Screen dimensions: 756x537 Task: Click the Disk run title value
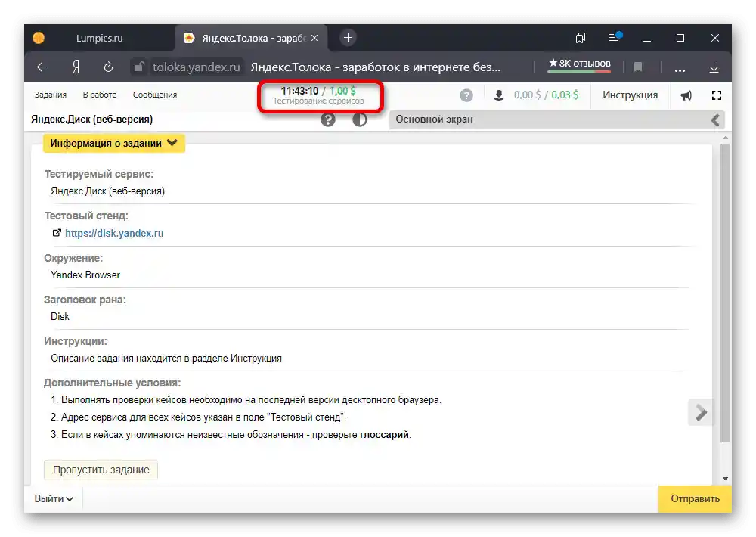(60, 316)
